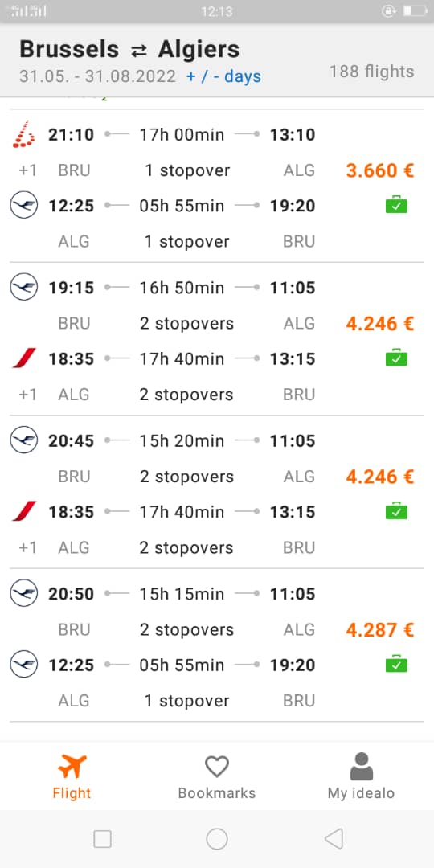The height and width of the screenshot is (868, 434).
Task: Edit the 31.05. - 31.08.2022 date range
Action: click(x=97, y=76)
